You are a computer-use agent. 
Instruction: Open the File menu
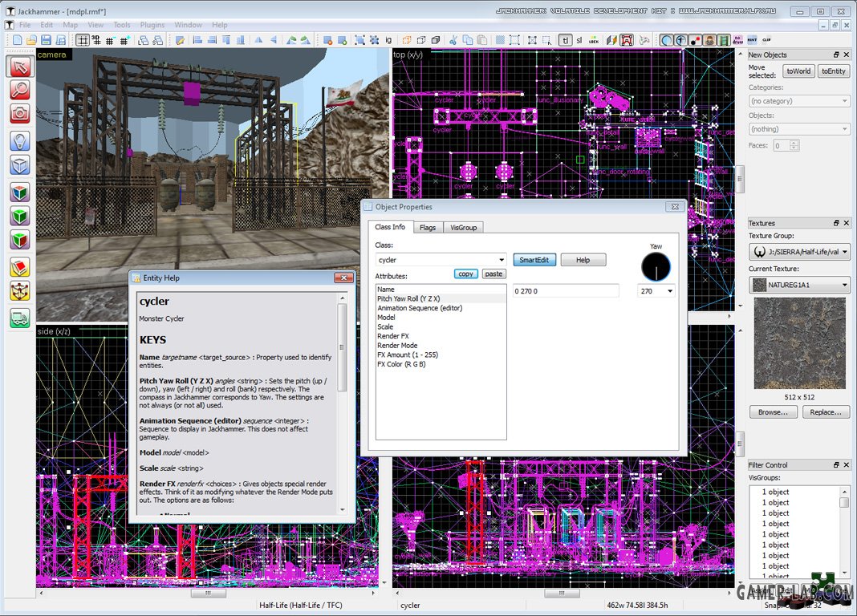25,25
